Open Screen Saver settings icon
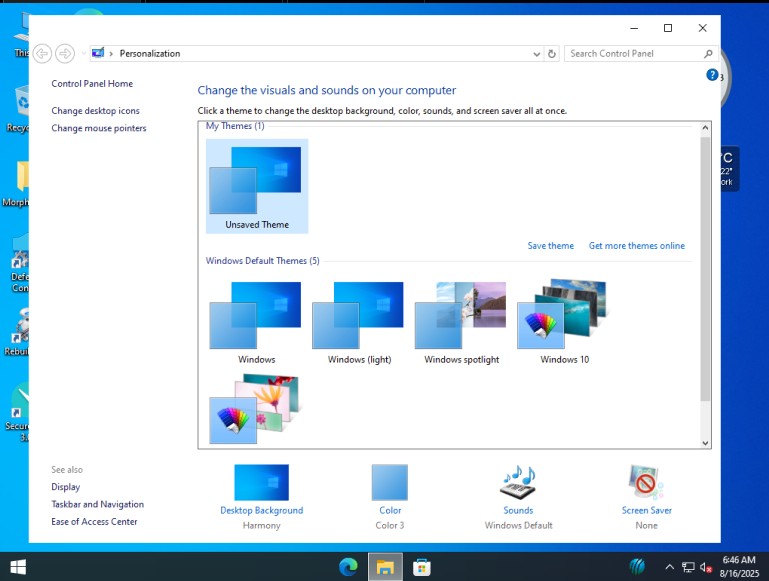 click(646, 482)
